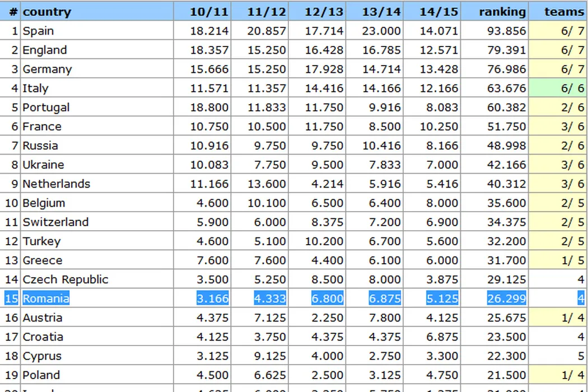Click Poland's ranking value 21.500

[506, 375]
